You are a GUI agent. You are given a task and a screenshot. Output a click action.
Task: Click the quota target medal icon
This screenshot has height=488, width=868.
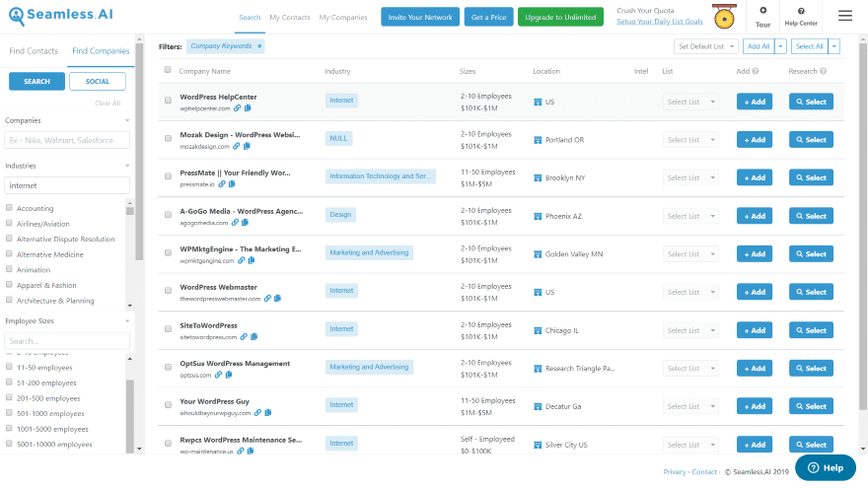coord(724,17)
